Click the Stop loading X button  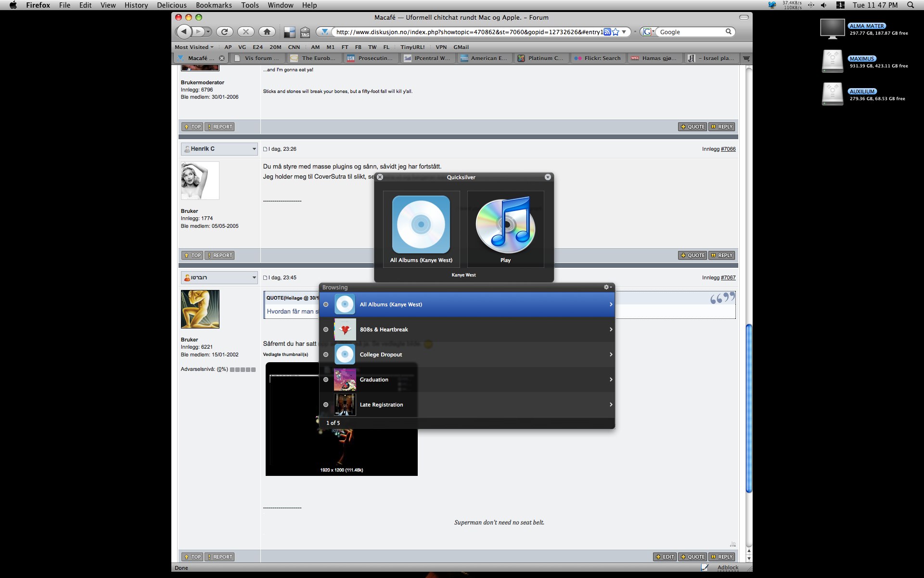coord(246,32)
